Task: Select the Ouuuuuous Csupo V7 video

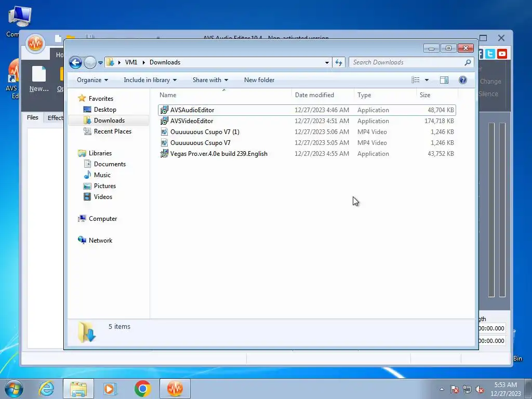Action: pos(307,143)
